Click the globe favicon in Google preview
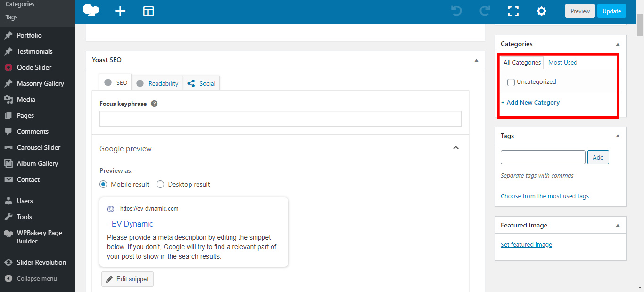Viewport: 644px width, 292px height. point(111,209)
